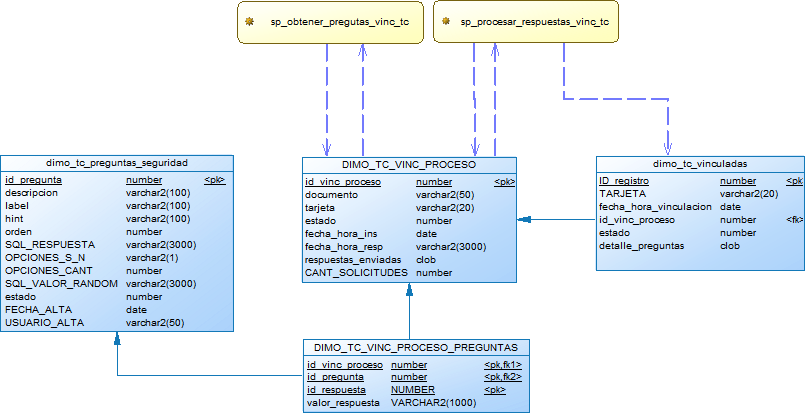805x413 pixels.
Task: Click the dimo_tc_vinculadas table title
Action: click(x=699, y=163)
